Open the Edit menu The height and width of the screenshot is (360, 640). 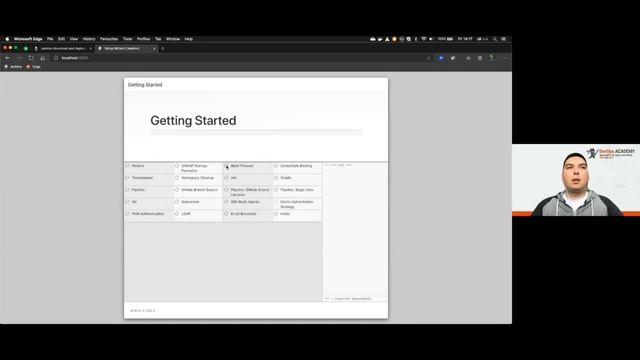pyautogui.click(x=61, y=39)
